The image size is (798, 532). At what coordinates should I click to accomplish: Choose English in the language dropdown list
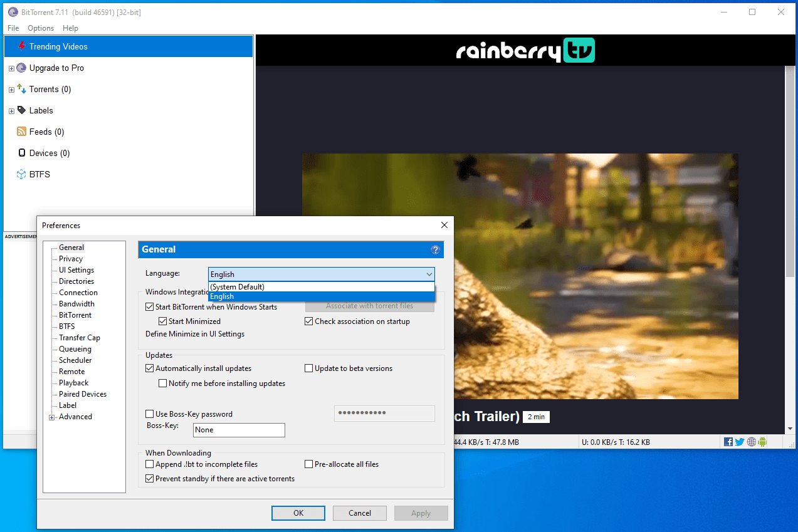pyautogui.click(x=321, y=296)
